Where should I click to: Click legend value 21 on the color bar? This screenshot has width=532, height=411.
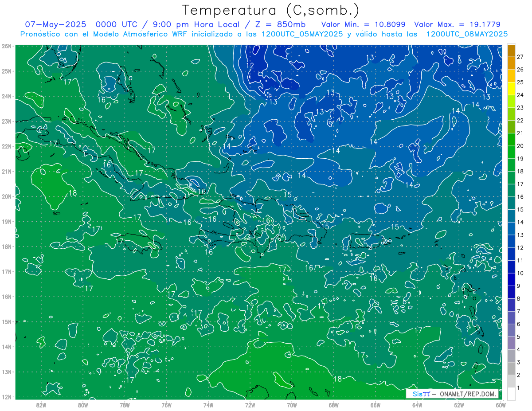tap(520, 133)
